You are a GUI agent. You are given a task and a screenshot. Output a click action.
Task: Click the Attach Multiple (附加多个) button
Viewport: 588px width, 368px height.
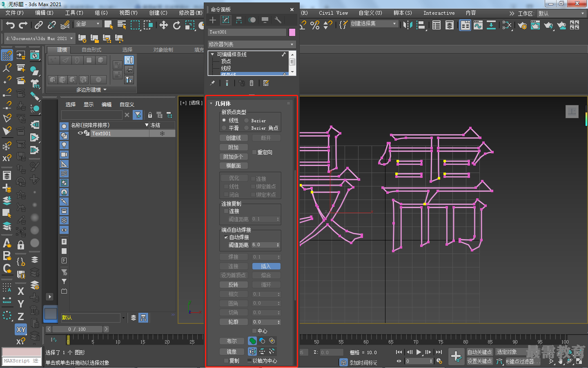[x=234, y=157]
